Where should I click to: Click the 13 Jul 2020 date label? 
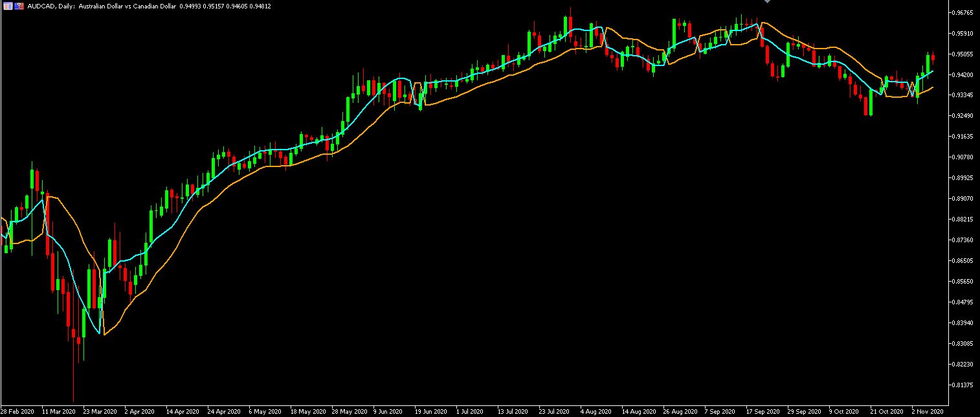coord(512,411)
